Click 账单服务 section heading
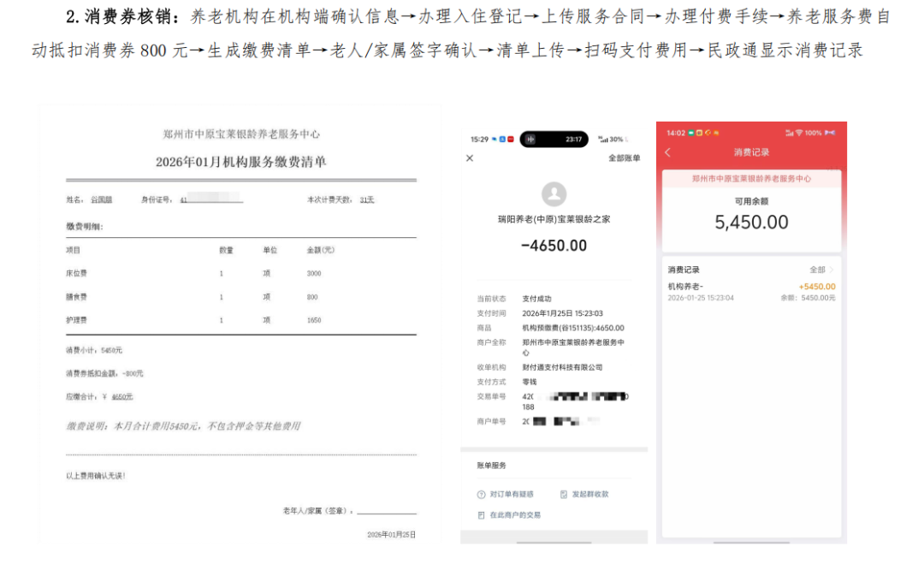924x582 pixels. pyautogui.click(x=491, y=466)
